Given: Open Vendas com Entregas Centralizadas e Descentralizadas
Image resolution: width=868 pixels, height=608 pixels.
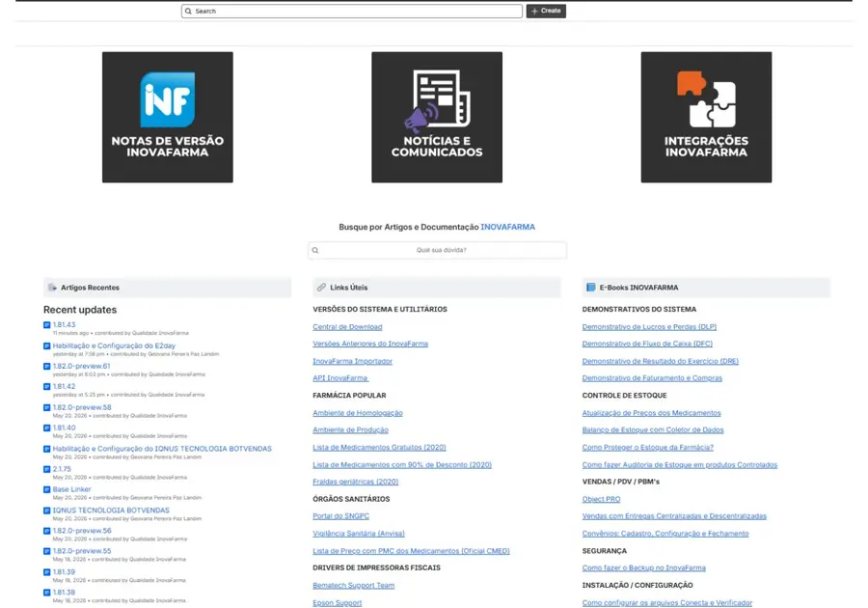Looking at the screenshot, I should coord(674,516).
